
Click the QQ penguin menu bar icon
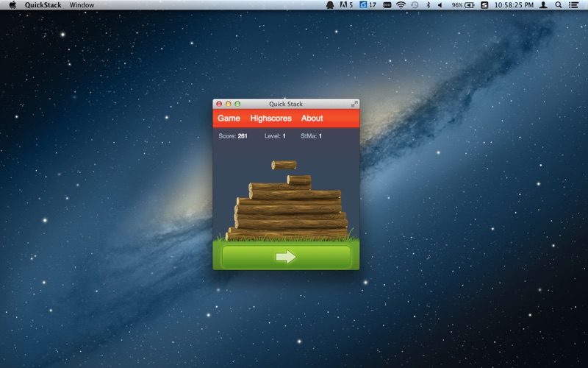[330, 5]
